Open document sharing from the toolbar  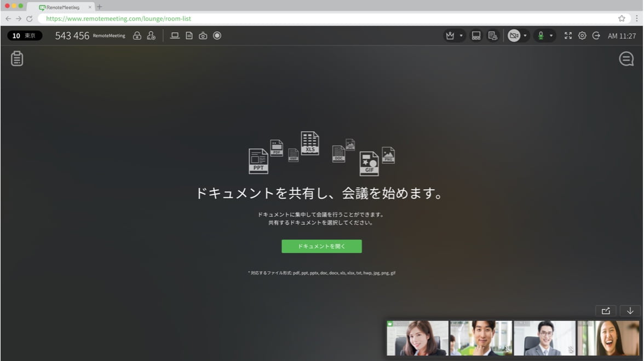pyautogui.click(x=189, y=36)
